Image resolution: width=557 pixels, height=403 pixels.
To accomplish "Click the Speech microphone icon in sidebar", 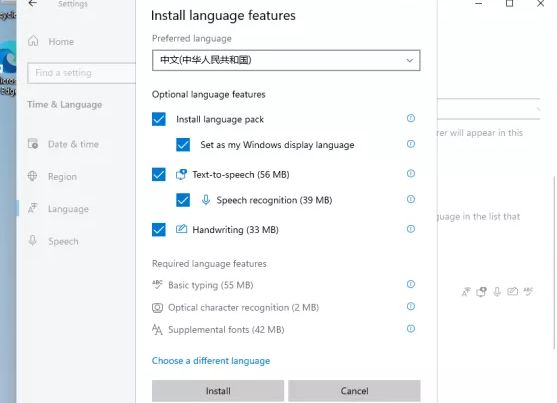I will (32, 241).
